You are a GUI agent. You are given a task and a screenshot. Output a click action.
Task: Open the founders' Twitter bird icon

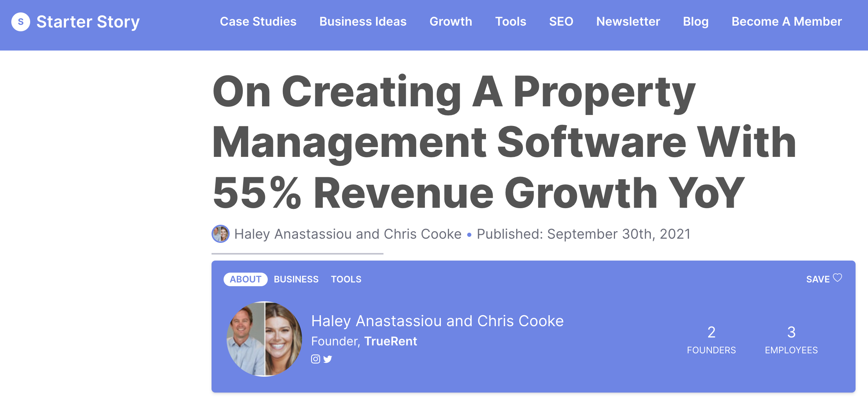coord(328,359)
